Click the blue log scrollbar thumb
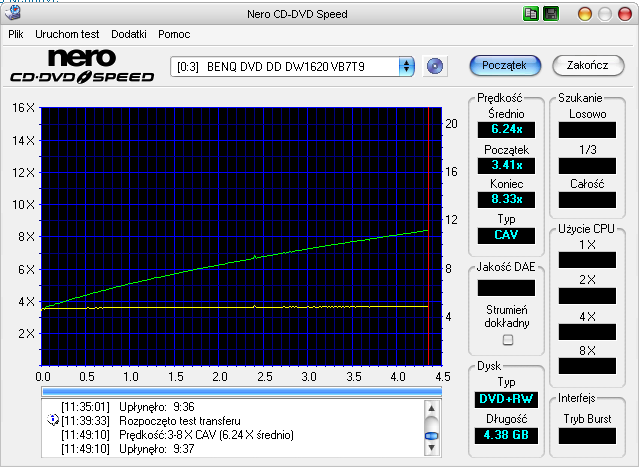This screenshot has width=639, height=467. coord(431,436)
